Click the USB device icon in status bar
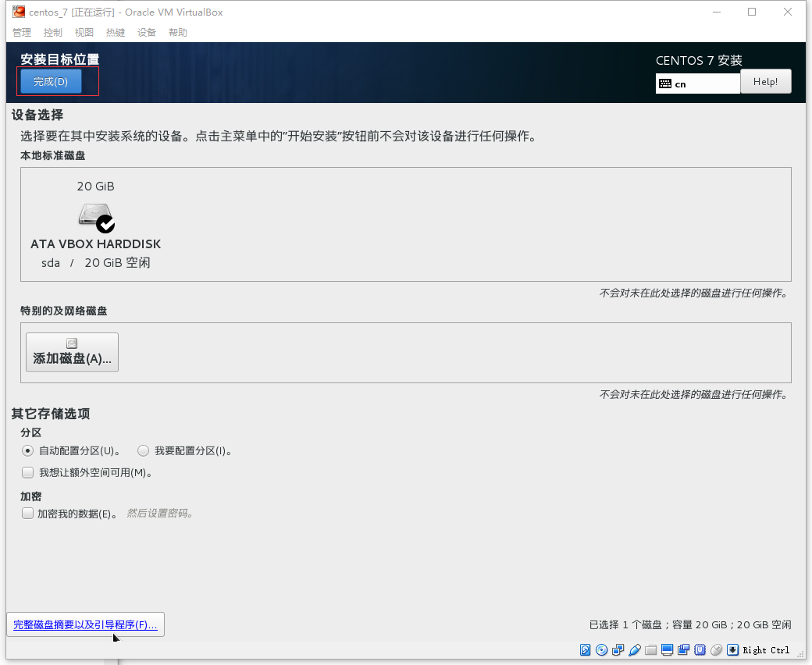 point(634,650)
